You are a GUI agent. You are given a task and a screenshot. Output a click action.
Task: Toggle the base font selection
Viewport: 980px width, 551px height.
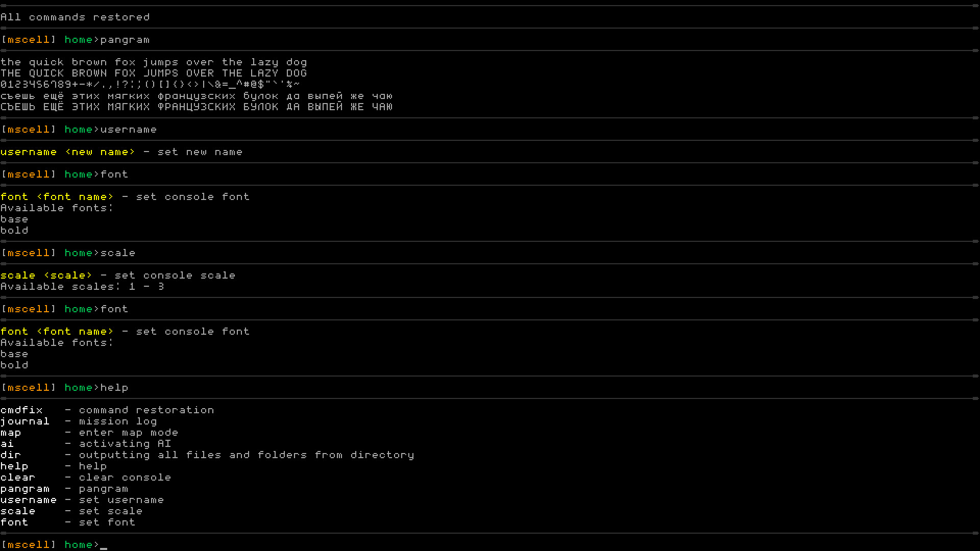(x=14, y=353)
